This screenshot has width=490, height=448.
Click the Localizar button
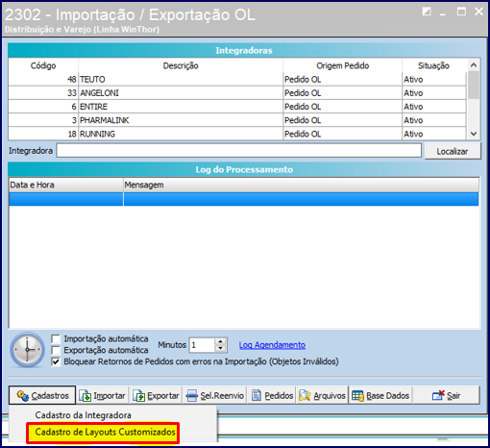(453, 151)
